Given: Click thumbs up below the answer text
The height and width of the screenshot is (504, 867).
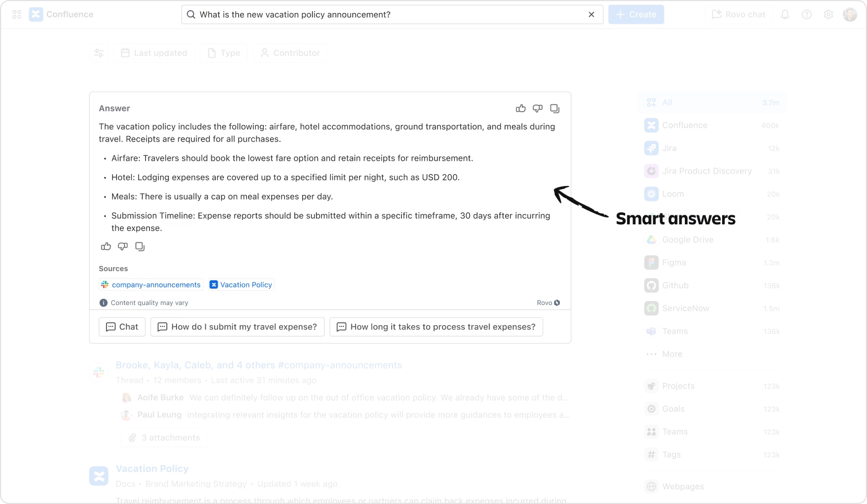Looking at the screenshot, I should [x=106, y=246].
